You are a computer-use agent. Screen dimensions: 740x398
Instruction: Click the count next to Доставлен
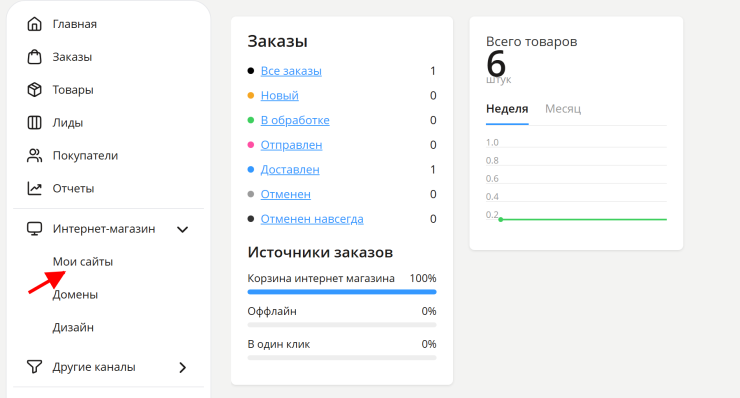433,169
